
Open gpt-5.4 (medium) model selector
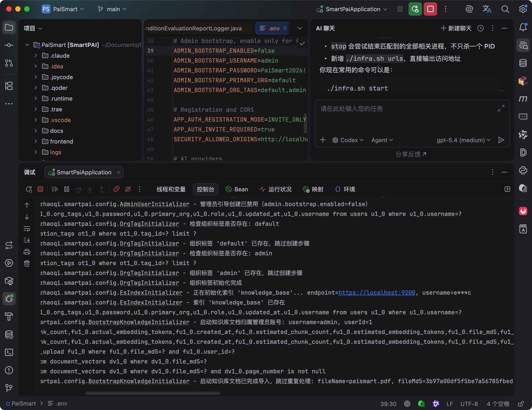(463, 140)
